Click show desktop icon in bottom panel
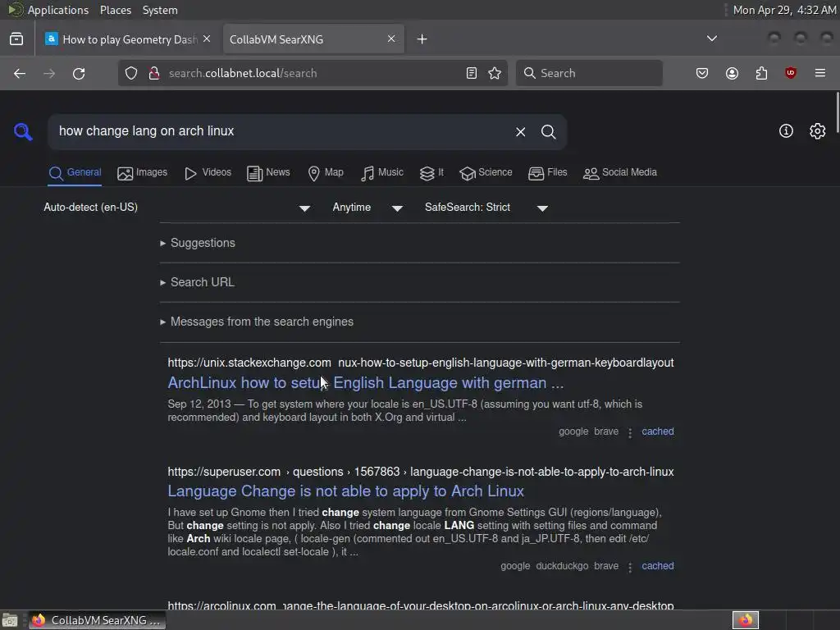The image size is (840, 630). (10, 620)
